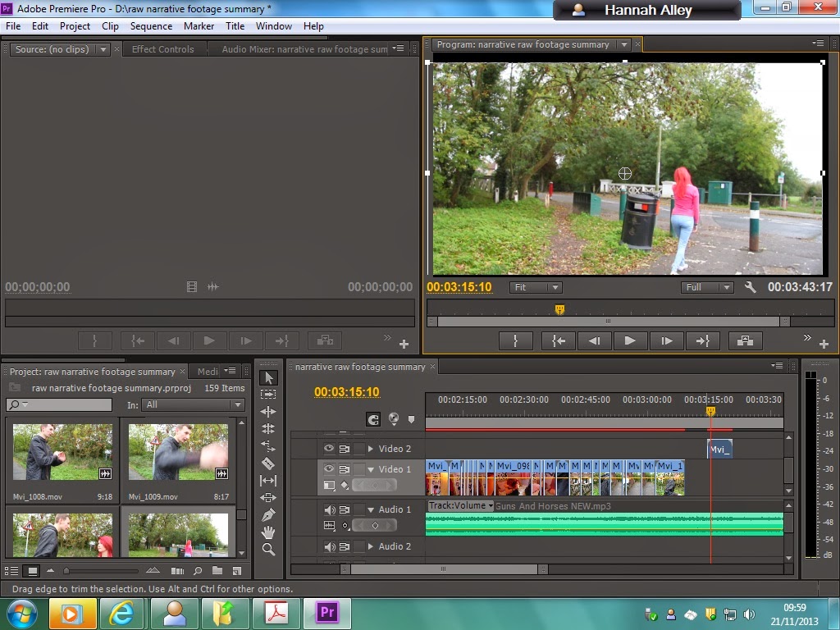Open Windows Start button
Screen dimensions: 840x630
(x=22, y=614)
